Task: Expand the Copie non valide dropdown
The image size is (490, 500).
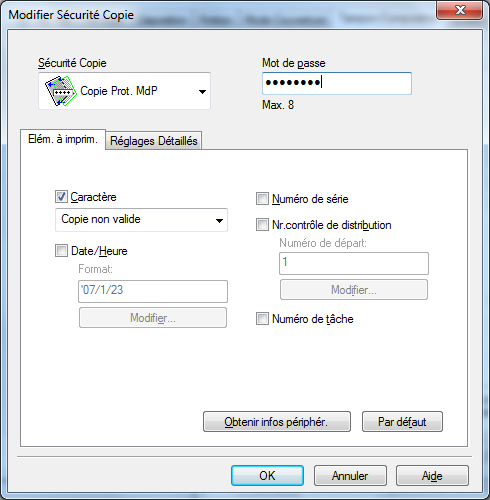Action: [219, 220]
